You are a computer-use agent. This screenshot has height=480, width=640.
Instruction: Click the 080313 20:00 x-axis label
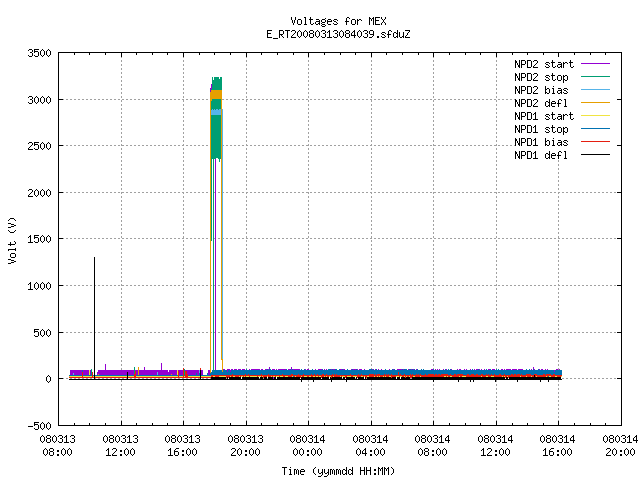[x=245, y=446]
